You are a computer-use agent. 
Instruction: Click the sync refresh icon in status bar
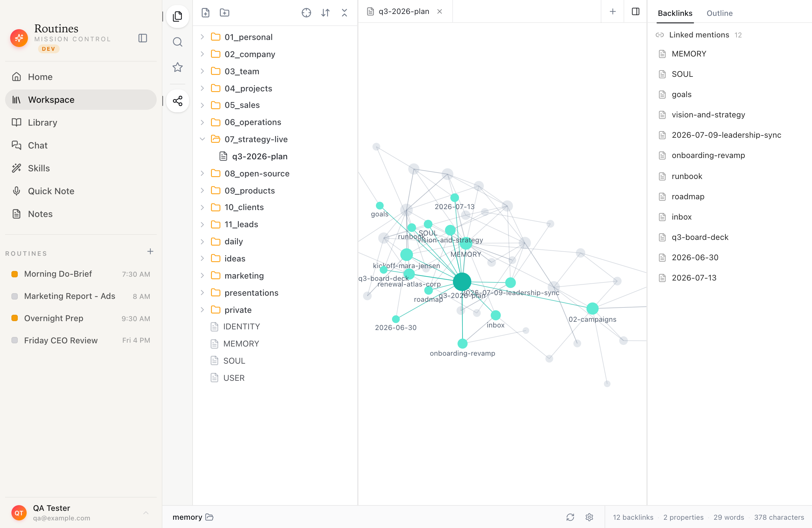[x=570, y=517]
